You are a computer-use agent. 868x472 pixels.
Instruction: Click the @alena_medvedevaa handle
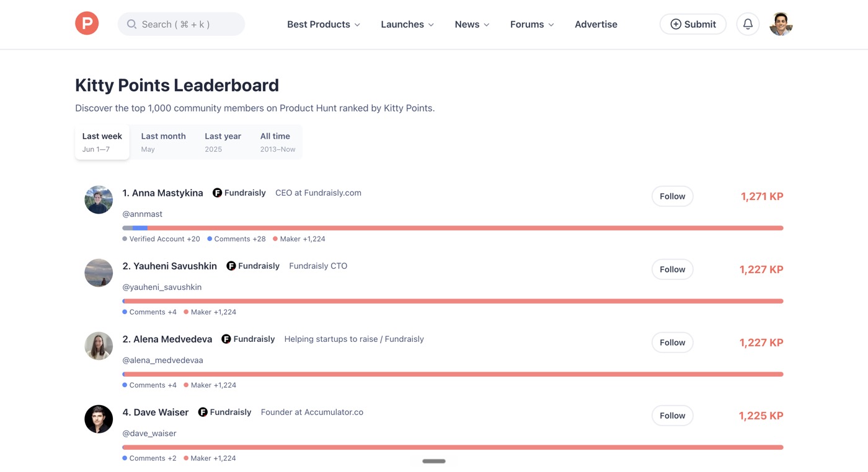(162, 360)
